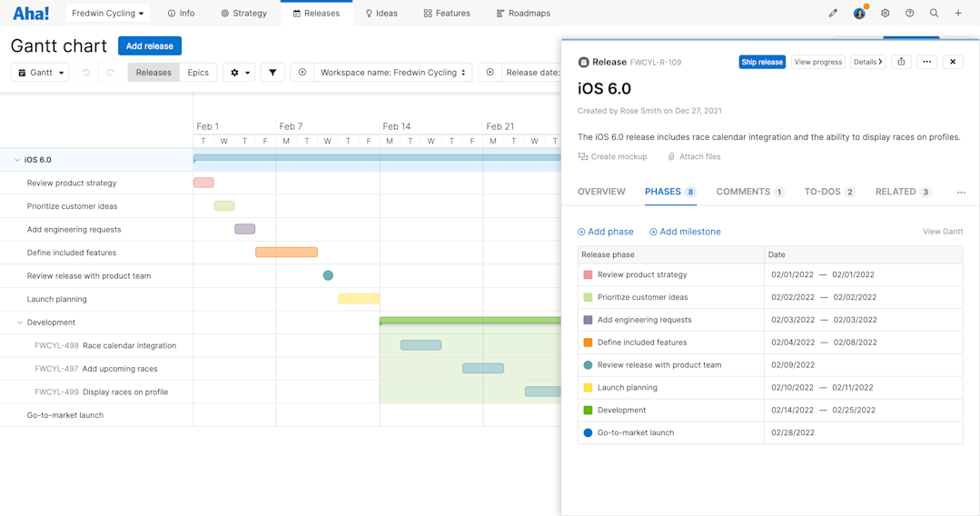Click the Add phase link
This screenshot has width=980, height=516.
click(x=606, y=232)
